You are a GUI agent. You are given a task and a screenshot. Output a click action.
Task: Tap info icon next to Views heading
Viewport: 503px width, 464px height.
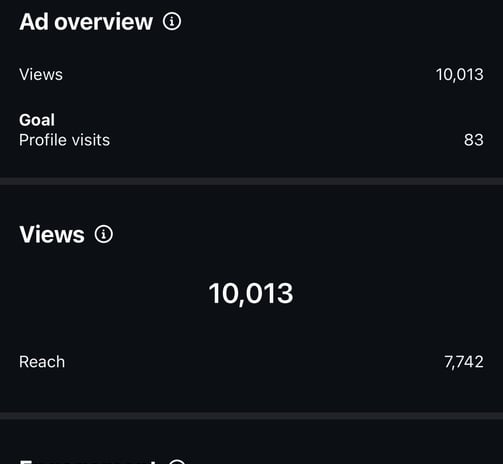tap(104, 234)
